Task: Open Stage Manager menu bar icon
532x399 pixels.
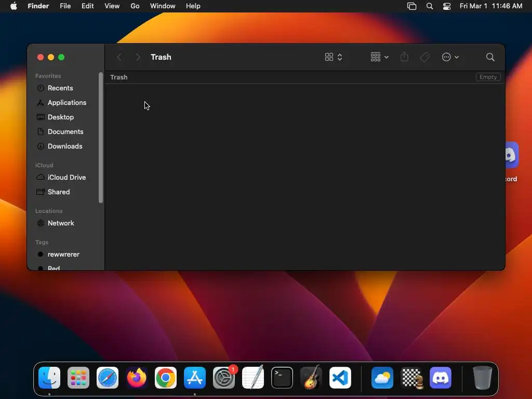Action: click(411, 6)
